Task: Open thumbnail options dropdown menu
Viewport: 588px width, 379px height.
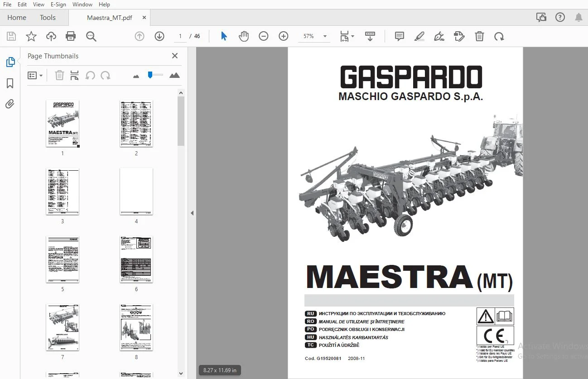Action: (35, 76)
